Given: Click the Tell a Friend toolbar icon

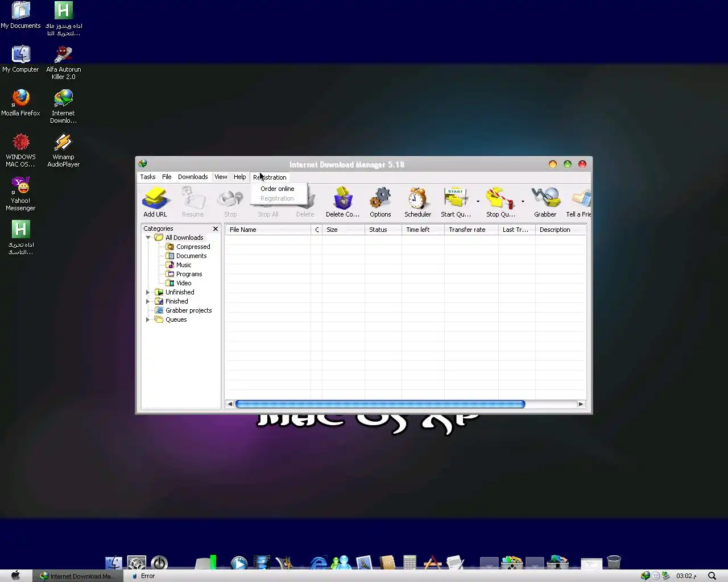Looking at the screenshot, I should 578,202.
